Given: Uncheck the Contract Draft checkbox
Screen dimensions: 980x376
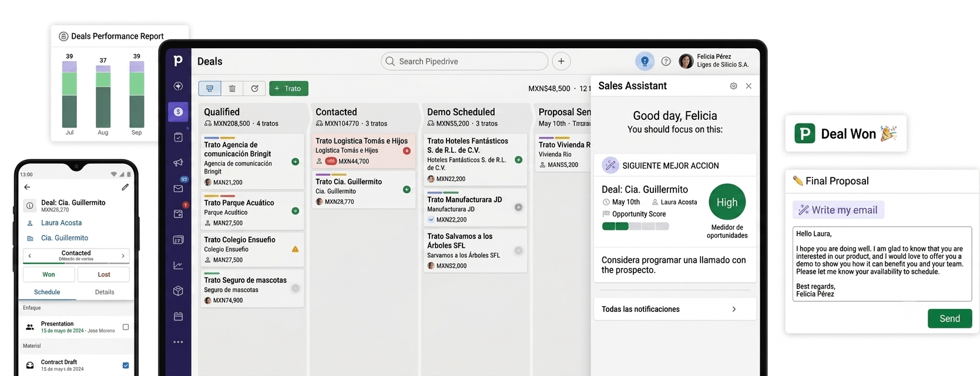Looking at the screenshot, I should pos(126,365).
